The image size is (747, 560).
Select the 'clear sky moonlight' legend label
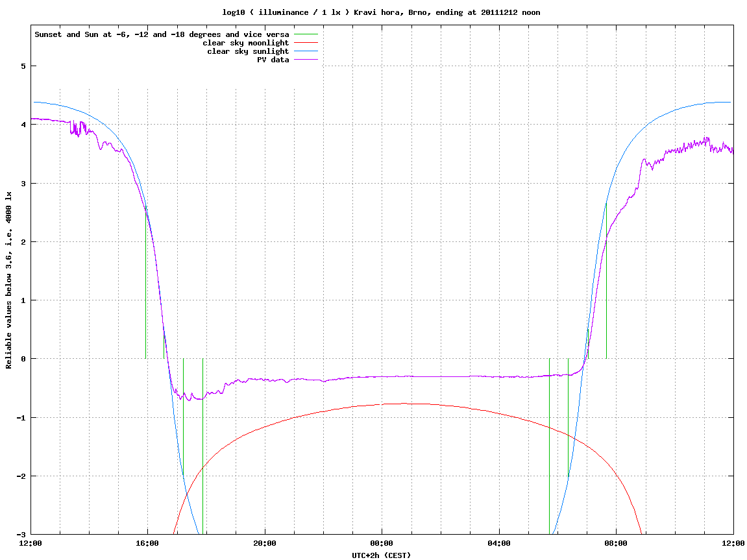coord(245,43)
